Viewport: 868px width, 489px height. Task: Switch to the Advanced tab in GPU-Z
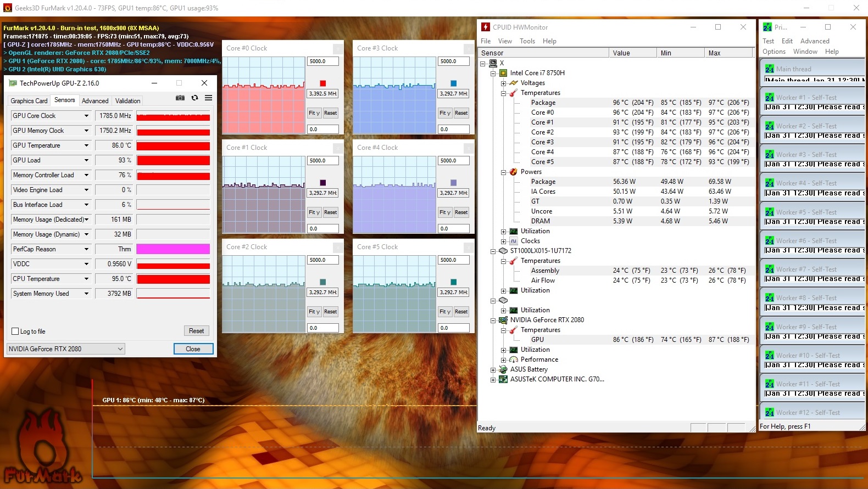tap(95, 101)
